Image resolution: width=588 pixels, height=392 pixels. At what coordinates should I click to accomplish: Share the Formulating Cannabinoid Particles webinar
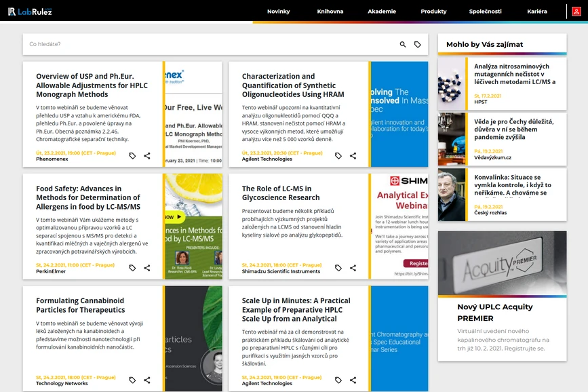click(x=147, y=380)
